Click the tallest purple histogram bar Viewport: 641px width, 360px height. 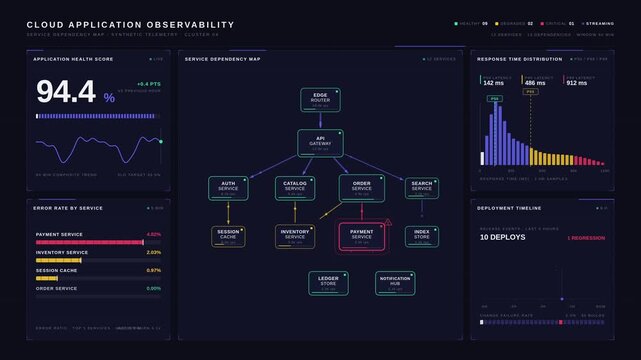point(495,133)
